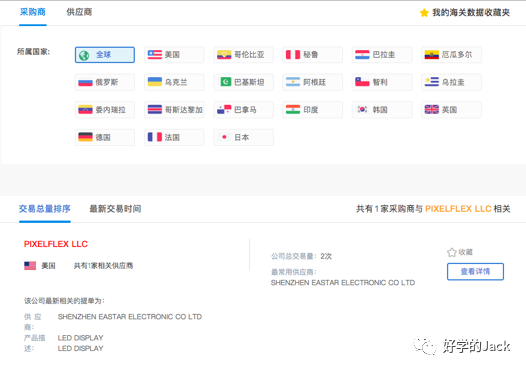This screenshot has height=370, width=526.
Task: Sort by 最新交易时间
Action: 115,209
